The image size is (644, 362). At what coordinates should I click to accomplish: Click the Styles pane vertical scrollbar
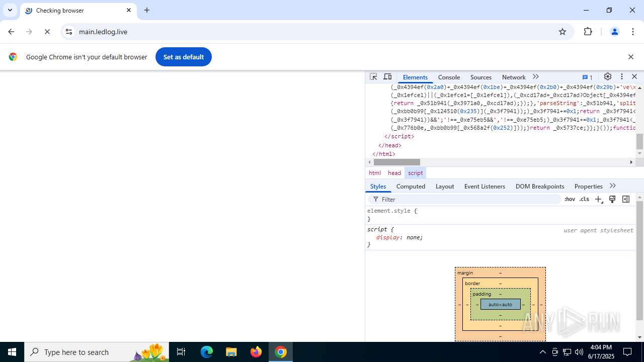coord(639,260)
